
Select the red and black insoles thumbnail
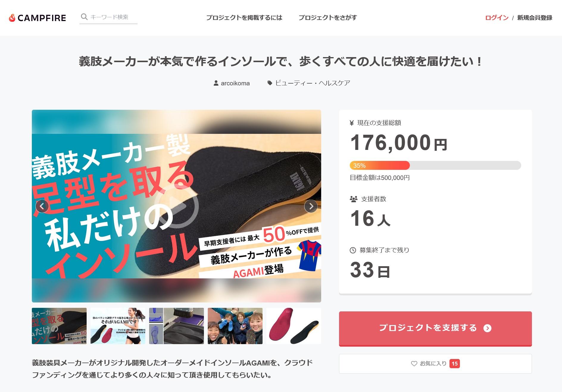[294, 326]
